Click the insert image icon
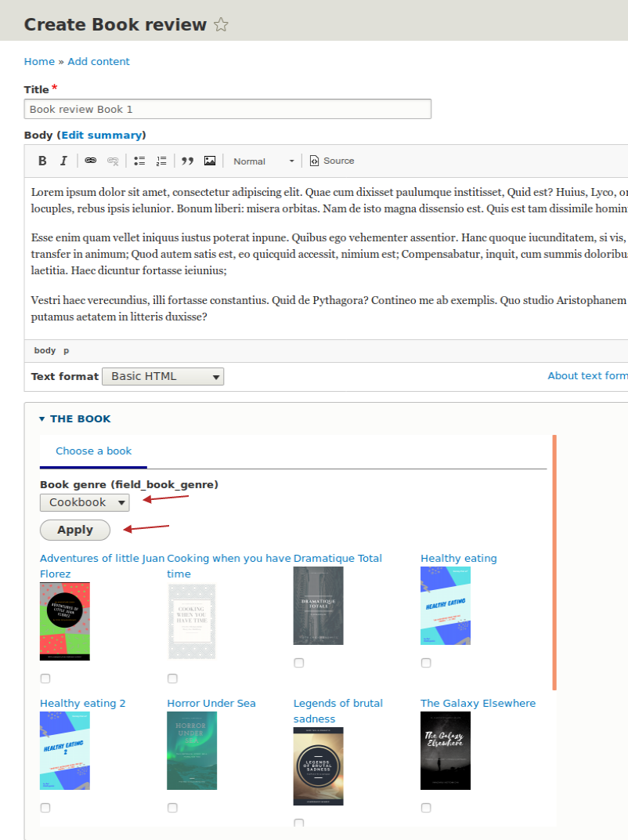 pyautogui.click(x=210, y=161)
